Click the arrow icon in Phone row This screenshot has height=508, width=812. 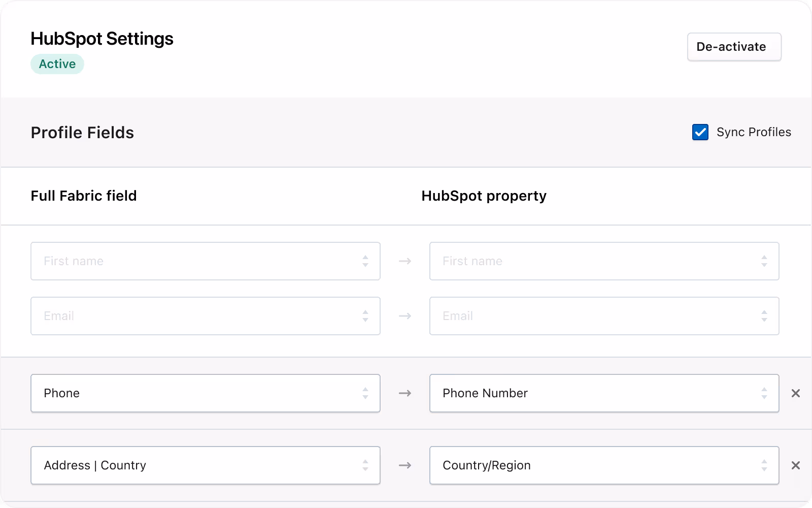405,393
